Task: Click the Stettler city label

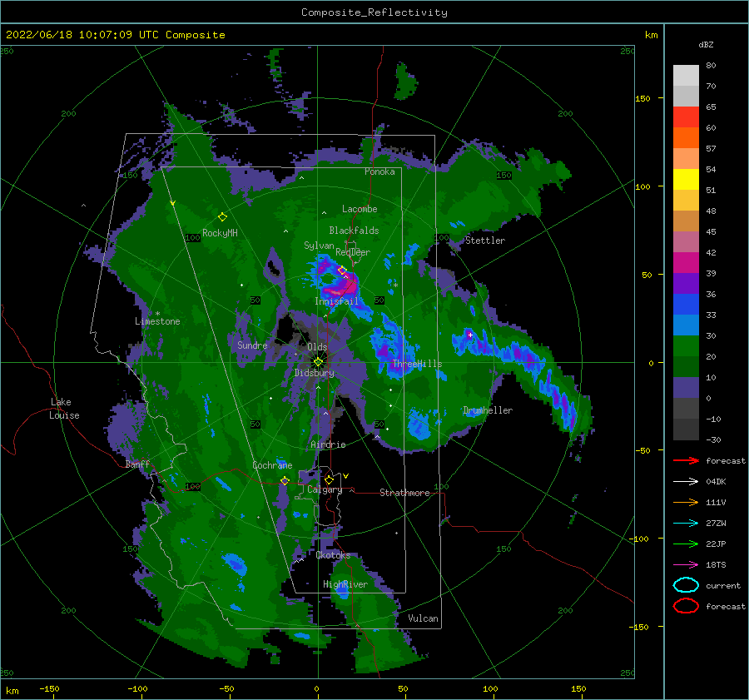Action: [485, 241]
